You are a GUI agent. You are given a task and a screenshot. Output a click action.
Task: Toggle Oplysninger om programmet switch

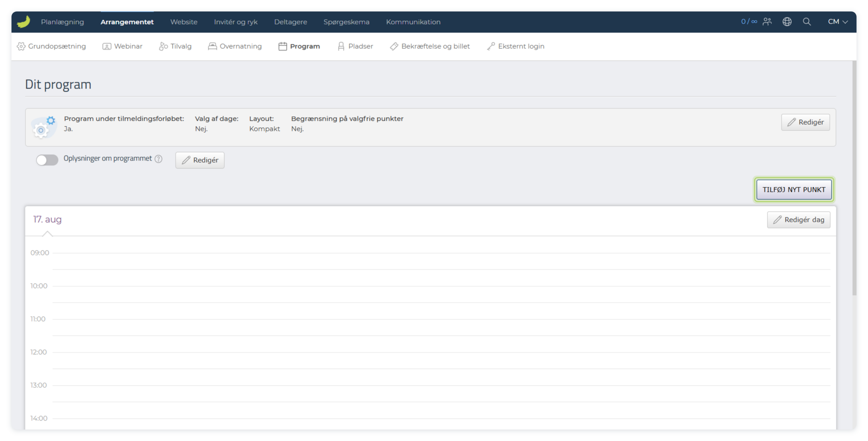coord(47,160)
